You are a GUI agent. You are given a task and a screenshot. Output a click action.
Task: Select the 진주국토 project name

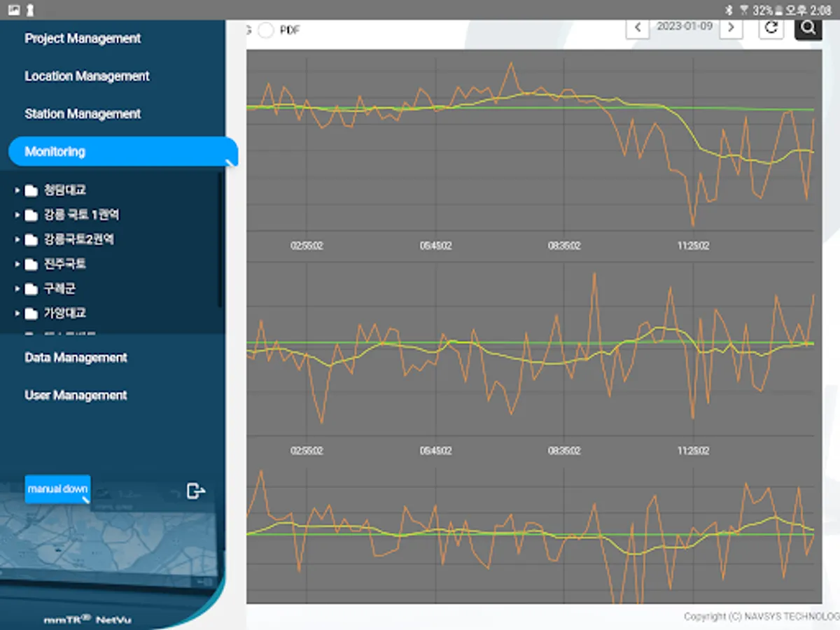(65, 265)
